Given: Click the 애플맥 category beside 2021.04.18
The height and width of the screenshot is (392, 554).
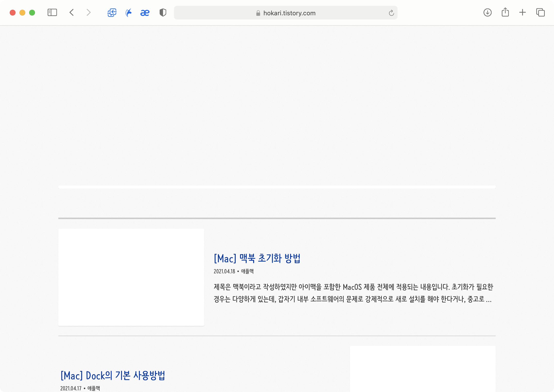Looking at the screenshot, I should coord(247,272).
